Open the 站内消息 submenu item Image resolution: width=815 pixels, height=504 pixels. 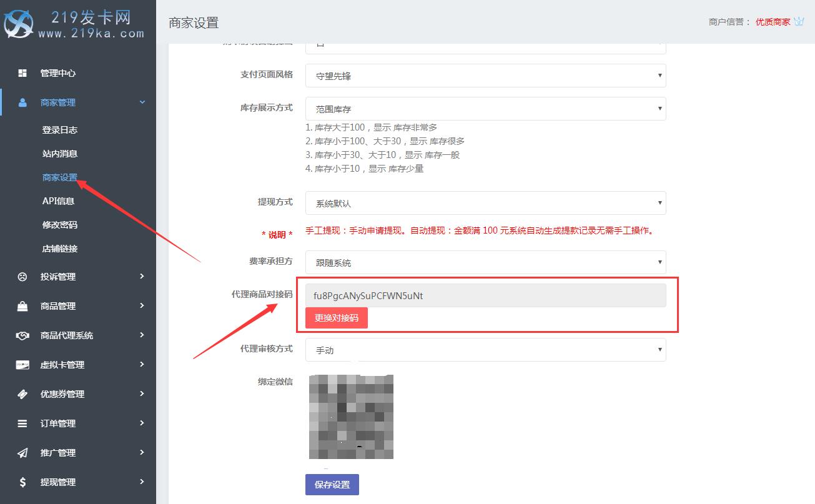60,154
